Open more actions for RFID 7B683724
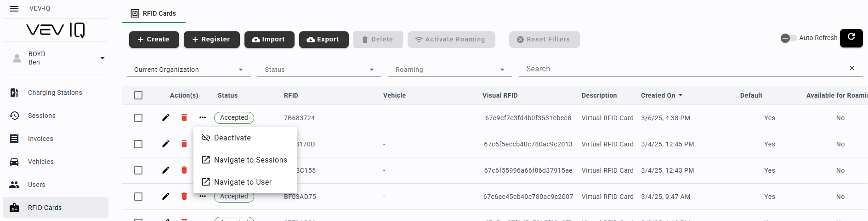868x221 pixels. [x=203, y=118]
